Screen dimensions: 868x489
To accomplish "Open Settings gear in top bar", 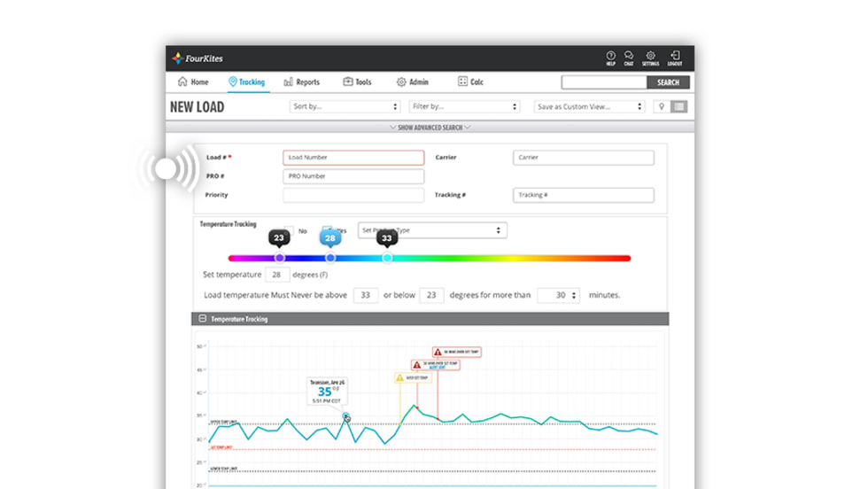I will click(651, 57).
